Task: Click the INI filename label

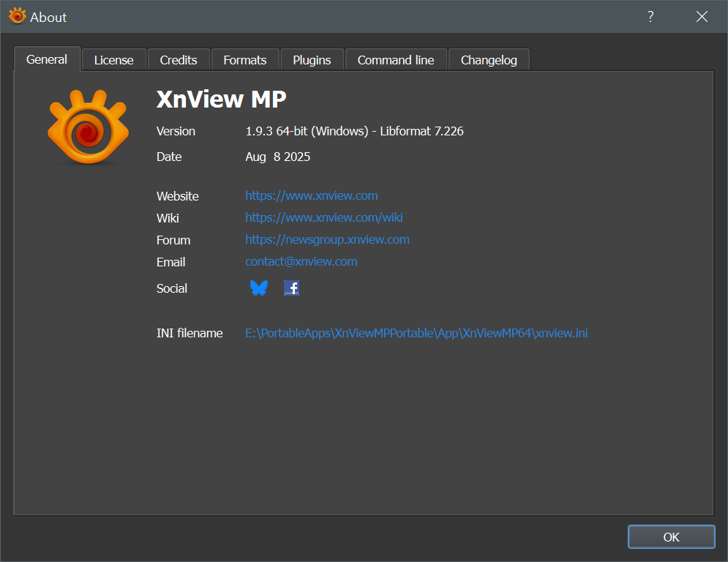Action: point(189,333)
